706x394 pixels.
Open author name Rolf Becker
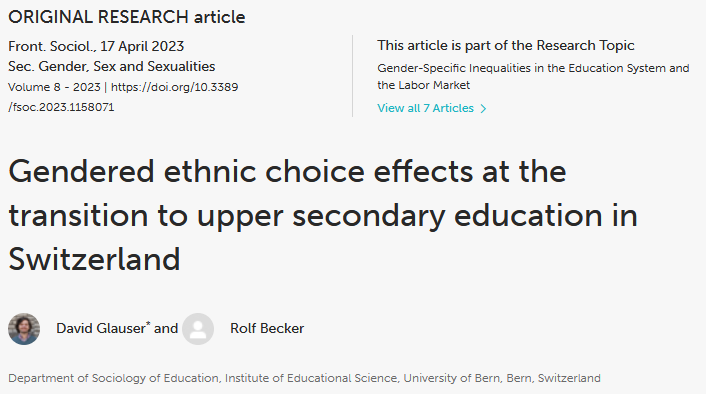(267, 328)
